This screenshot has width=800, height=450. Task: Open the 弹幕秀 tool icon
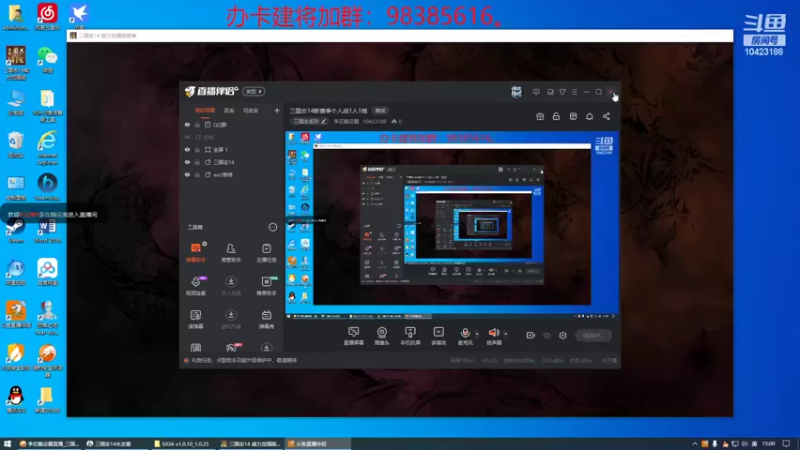click(266, 319)
